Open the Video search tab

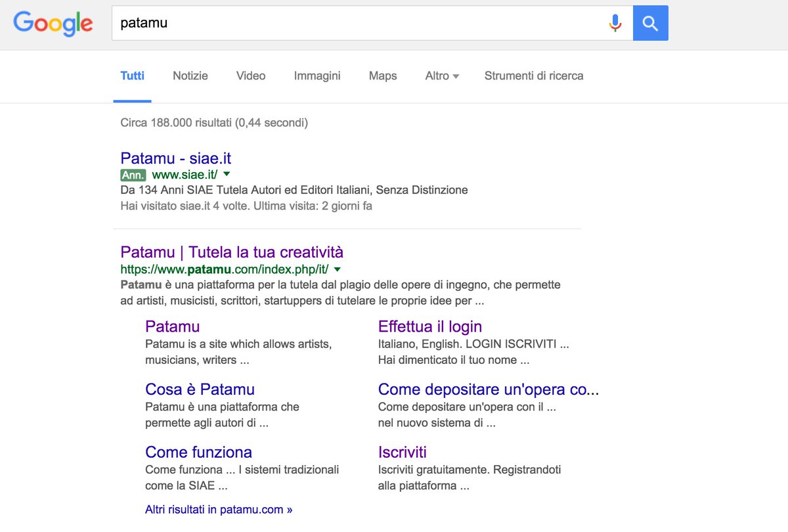click(250, 76)
